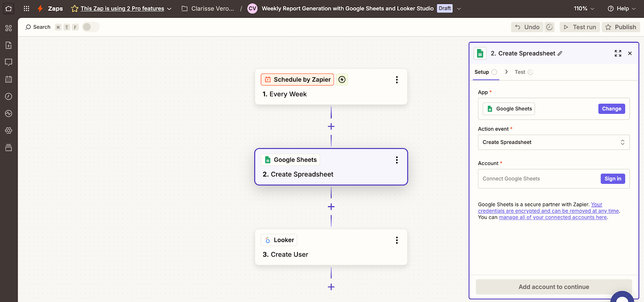Select the Google Sheets step chip
Screen dimensions: 644x302
click(291, 160)
